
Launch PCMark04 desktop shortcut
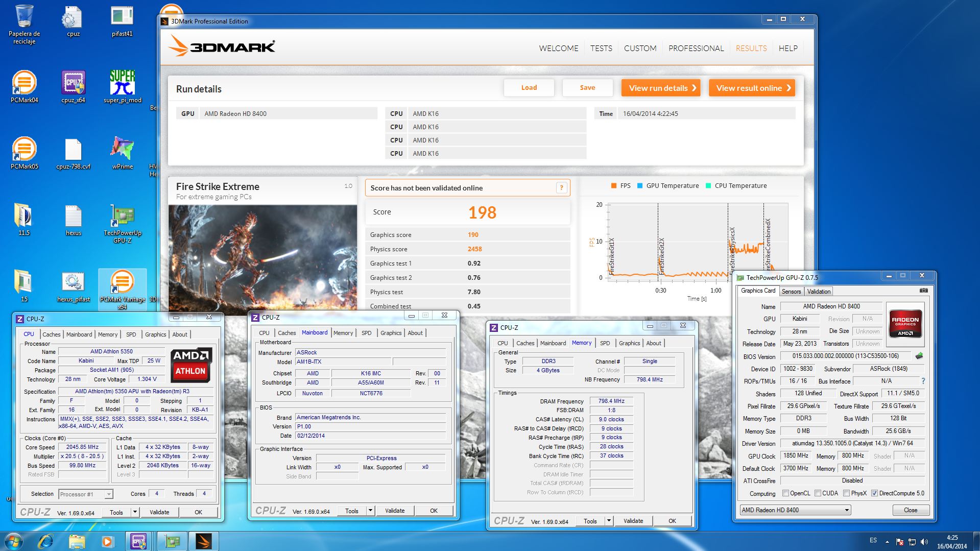point(24,87)
